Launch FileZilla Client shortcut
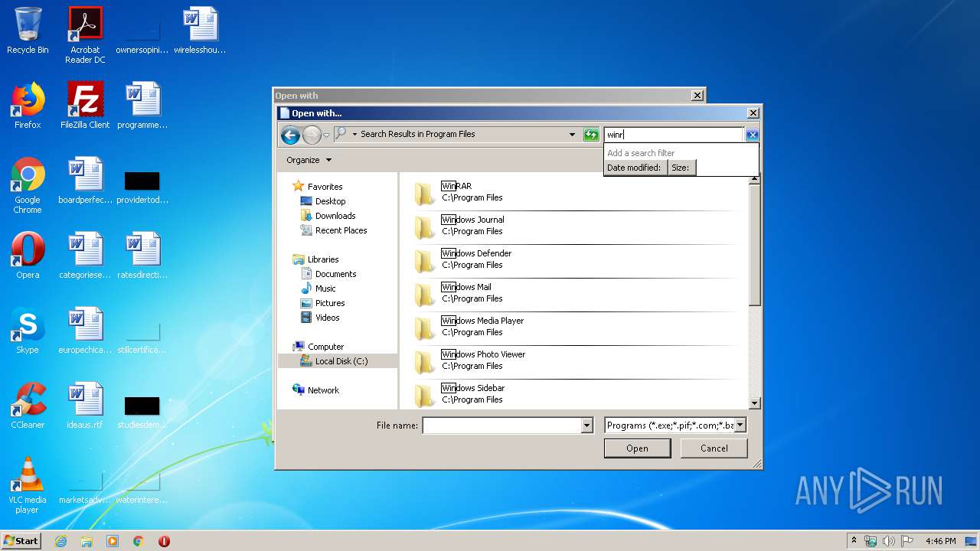This screenshot has height=551, width=980. (85, 106)
